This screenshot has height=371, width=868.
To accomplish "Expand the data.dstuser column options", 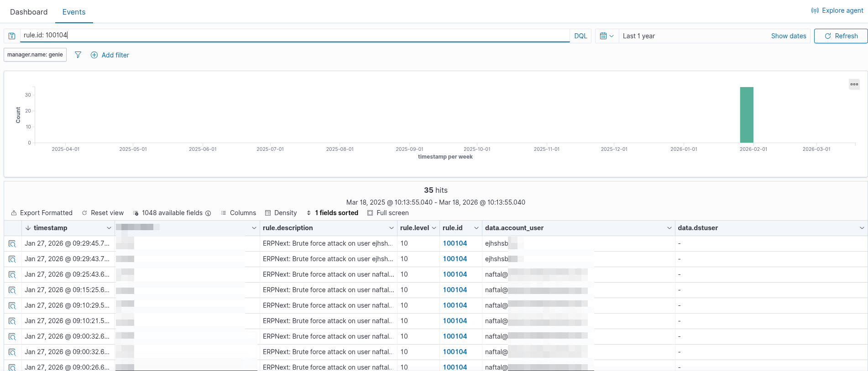I will [862, 228].
